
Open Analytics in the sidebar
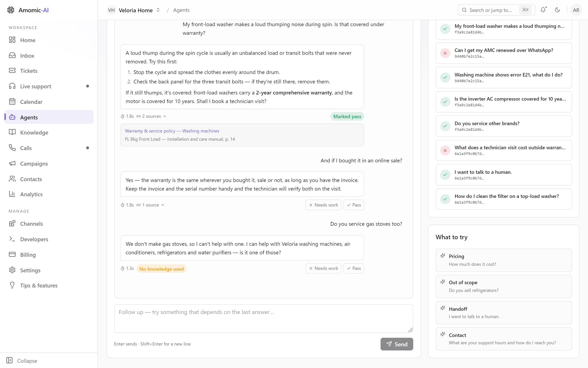[x=49, y=194]
